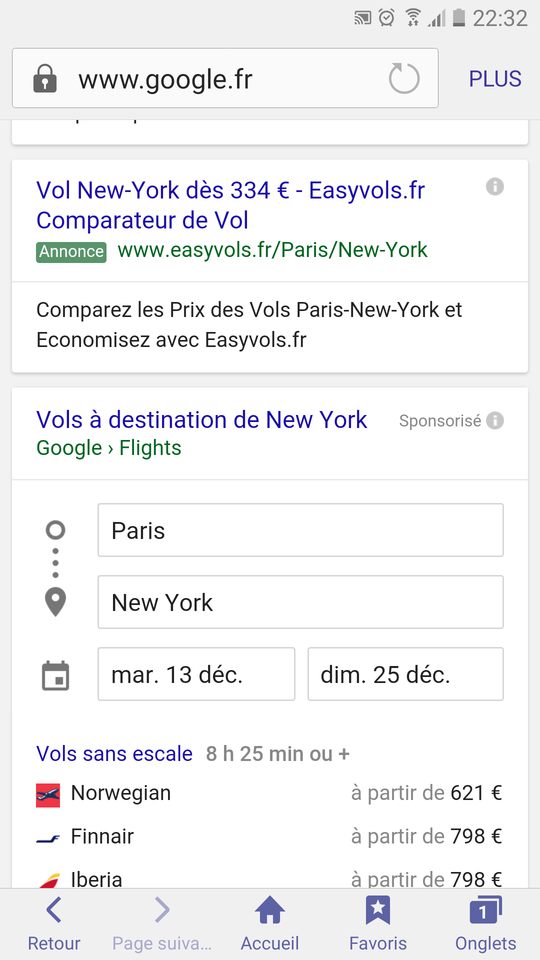
Task: Tap the Norwegian airline logo
Action: [x=48, y=795]
